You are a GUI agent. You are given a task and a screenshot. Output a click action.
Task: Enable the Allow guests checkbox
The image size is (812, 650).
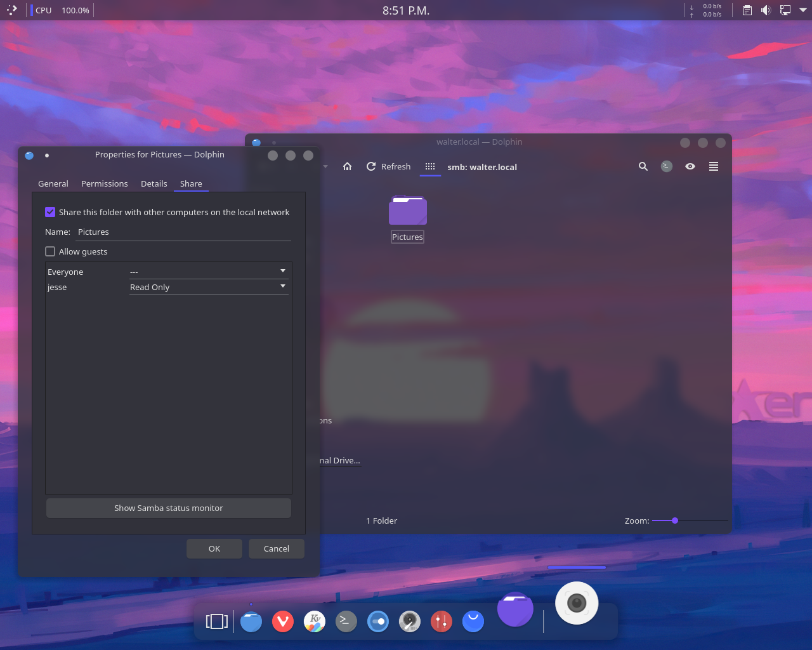coord(50,251)
